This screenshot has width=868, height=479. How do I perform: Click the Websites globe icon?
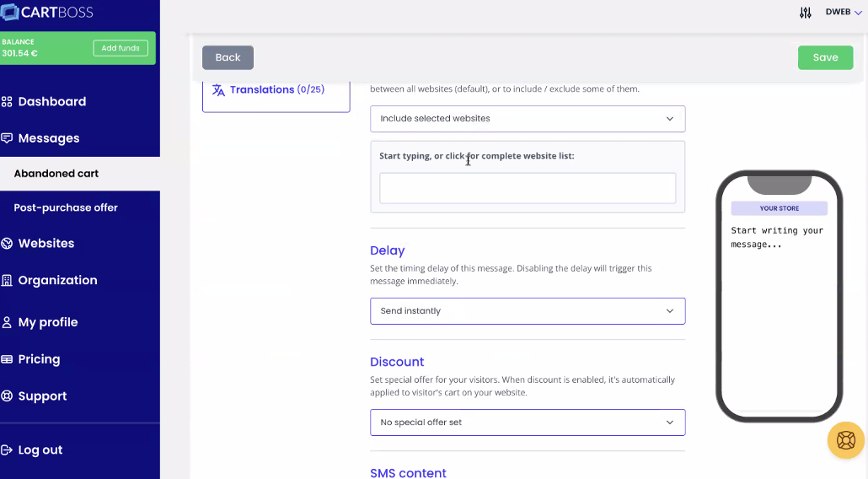click(7, 244)
